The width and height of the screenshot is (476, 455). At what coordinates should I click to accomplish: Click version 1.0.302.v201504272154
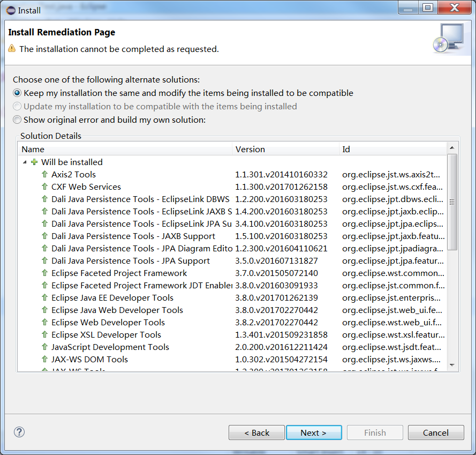point(281,359)
